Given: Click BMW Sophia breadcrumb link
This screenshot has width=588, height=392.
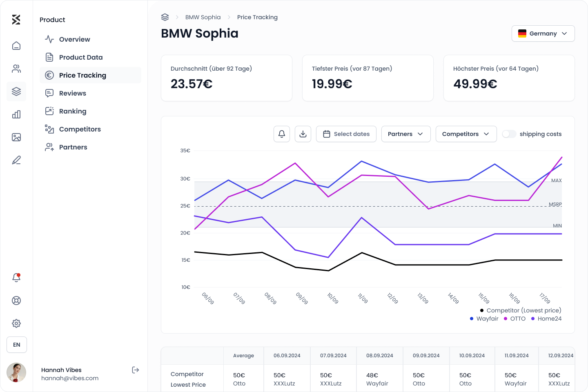Looking at the screenshot, I should (x=203, y=17).
